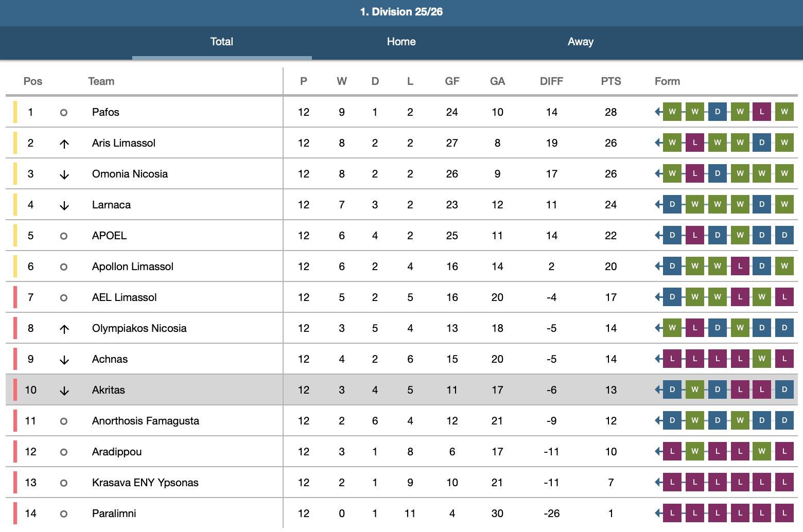The image size is (803, 532).
Task: Click Larnaca's first D form badge
Action: [672, 204]
